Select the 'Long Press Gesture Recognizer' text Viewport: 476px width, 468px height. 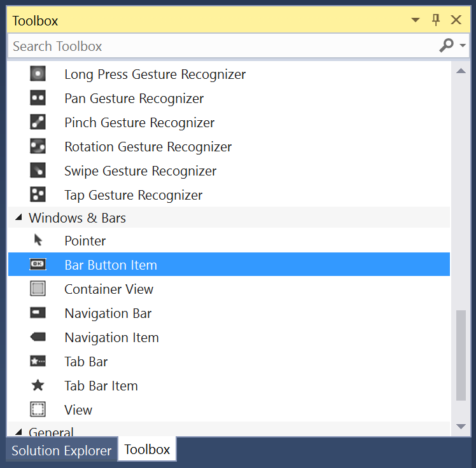(155, 74)
